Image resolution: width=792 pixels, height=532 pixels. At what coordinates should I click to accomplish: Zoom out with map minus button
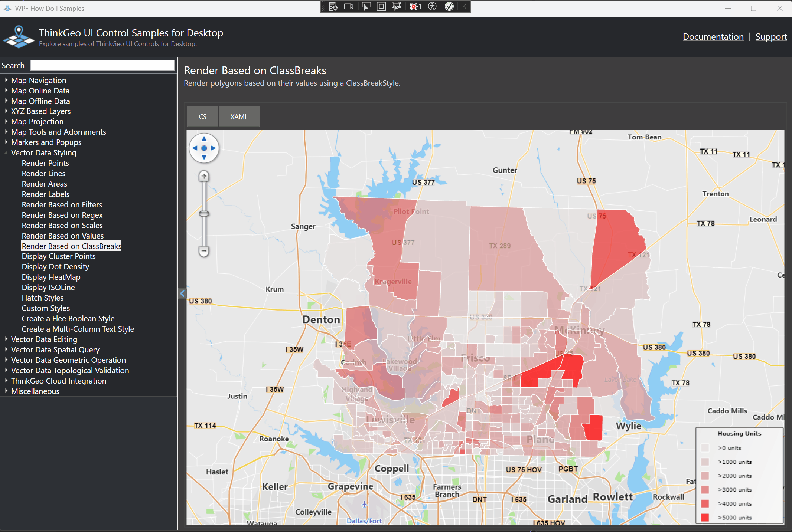(204, 251)
